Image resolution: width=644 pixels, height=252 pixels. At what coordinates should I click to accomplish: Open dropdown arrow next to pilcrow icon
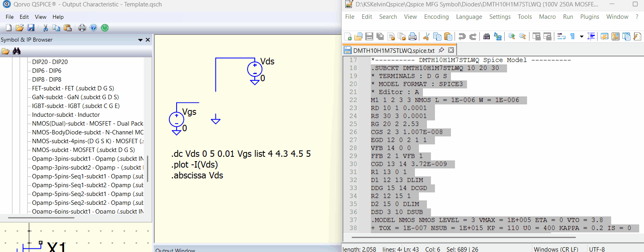(582, 36)
